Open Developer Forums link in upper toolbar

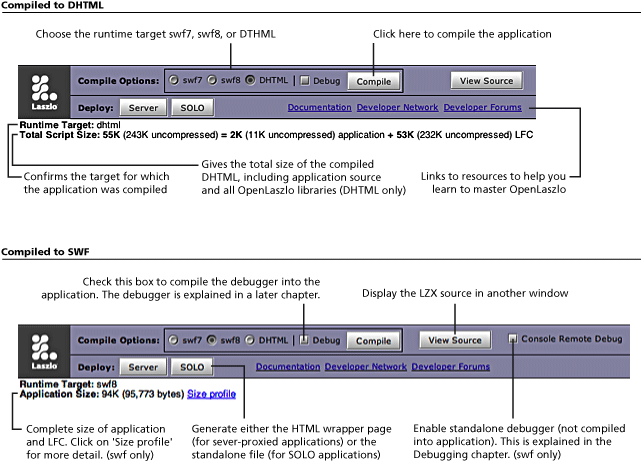(482, 107)
